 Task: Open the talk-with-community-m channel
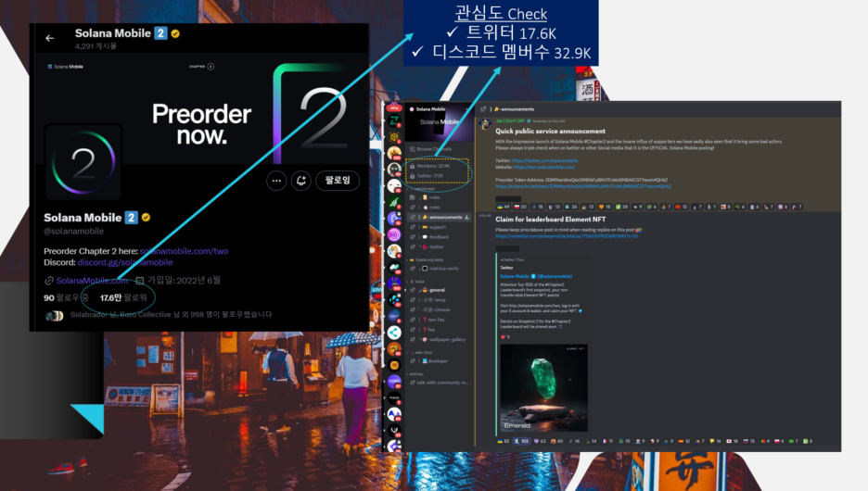441,383
